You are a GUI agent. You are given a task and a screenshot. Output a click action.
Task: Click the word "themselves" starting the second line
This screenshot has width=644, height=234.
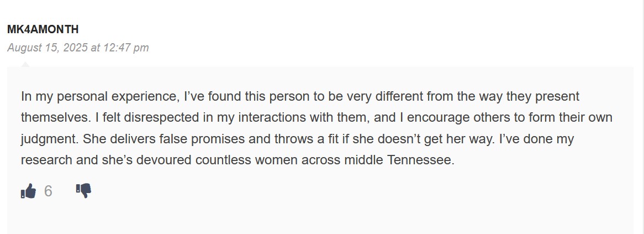pos(54,118)
